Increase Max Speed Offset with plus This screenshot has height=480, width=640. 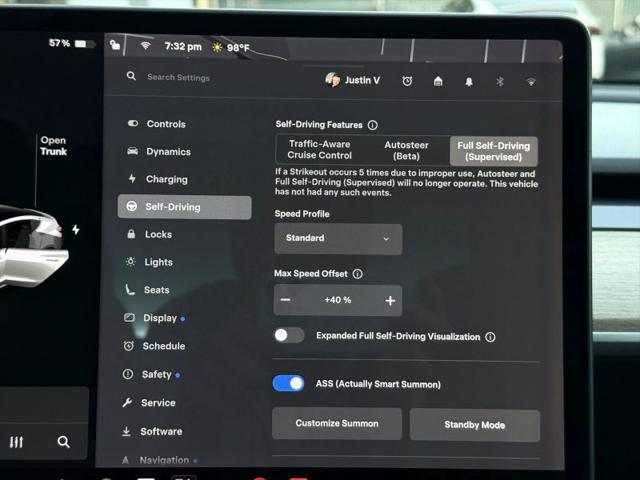(390, 301)
